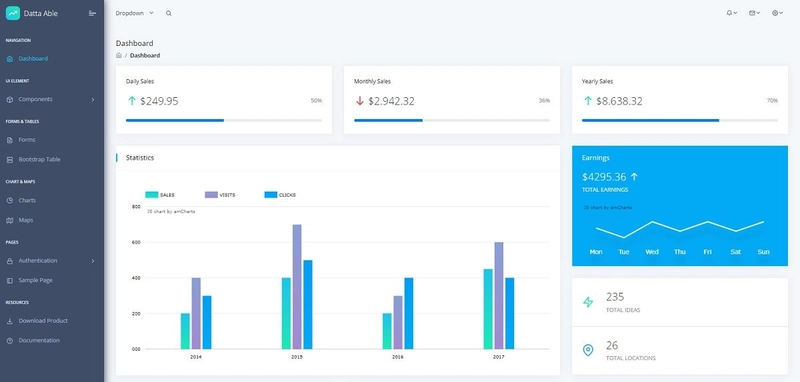The image size is (800, 382).
Task: Expand the Authentication submenu chevron
Action: point(93,261)
